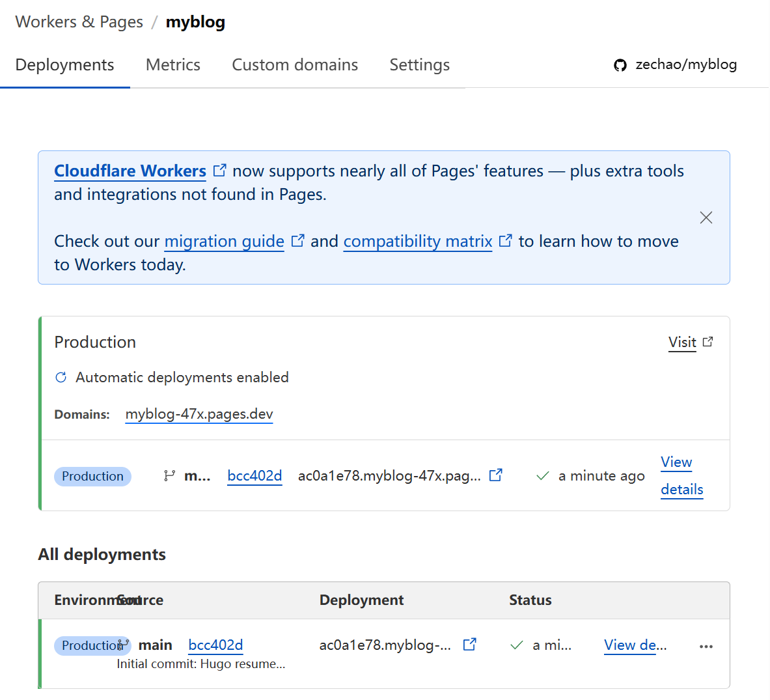Dismiss the Workers migration banner
Screen dimensions: 770x700
point(706,217)
